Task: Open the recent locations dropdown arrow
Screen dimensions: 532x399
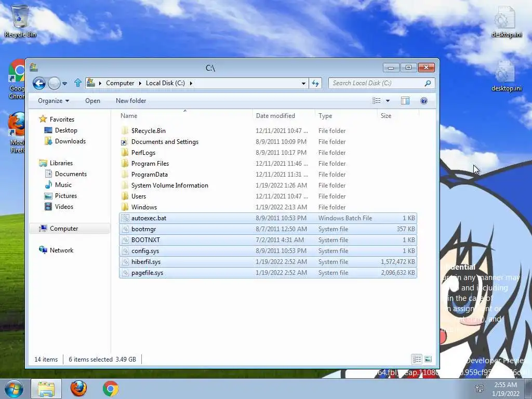Action: tap(64, 83)
